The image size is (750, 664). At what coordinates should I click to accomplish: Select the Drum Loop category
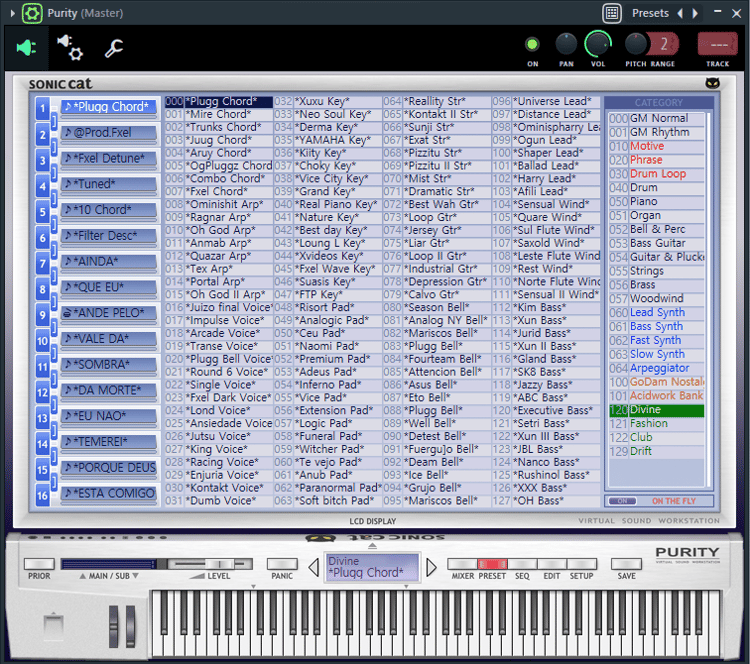tap(656, 174)
